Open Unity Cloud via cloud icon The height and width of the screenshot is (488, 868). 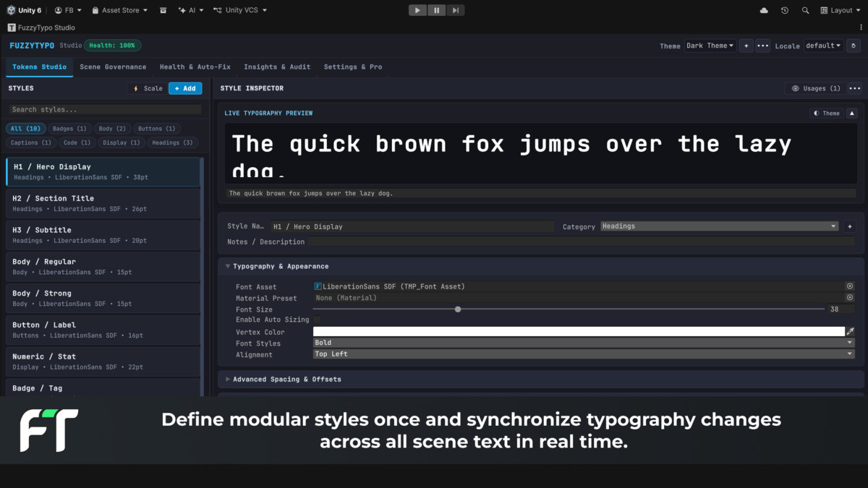[764, 10]
